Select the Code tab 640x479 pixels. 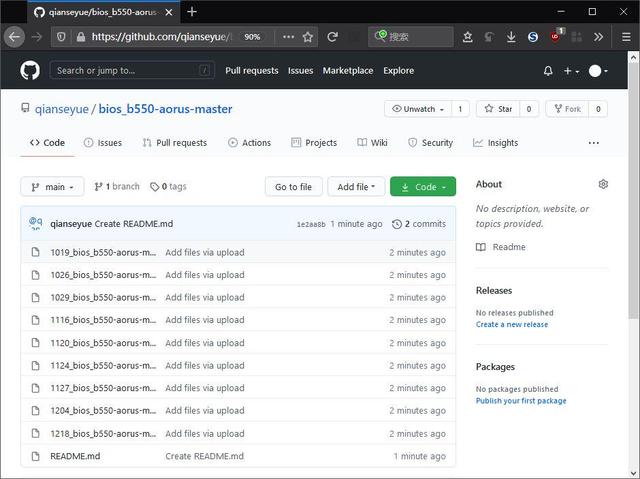coord(47,143)
